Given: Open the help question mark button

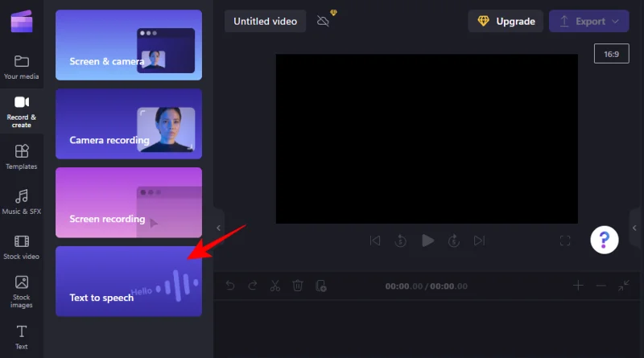Looking at the screenshot, I should (x=605, y=240).
